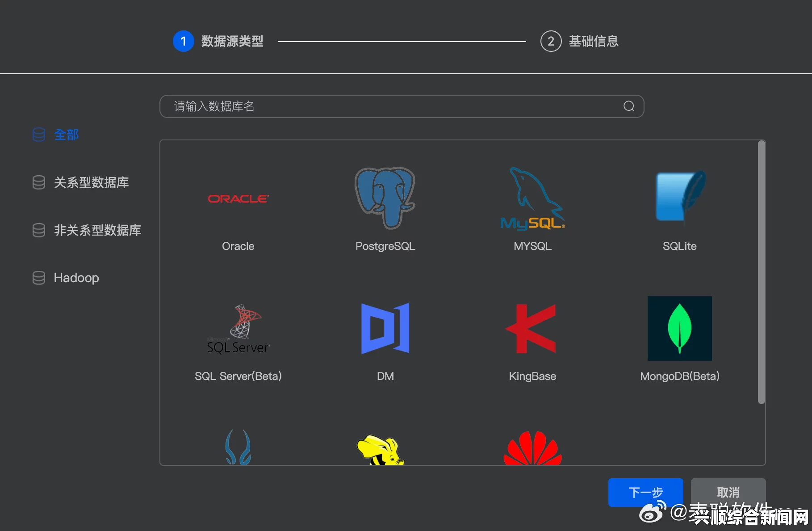The image size is (812, 531).
Task: Choose the MongoDB(Beta) leaf icon
Action: (x=680, y=329)
